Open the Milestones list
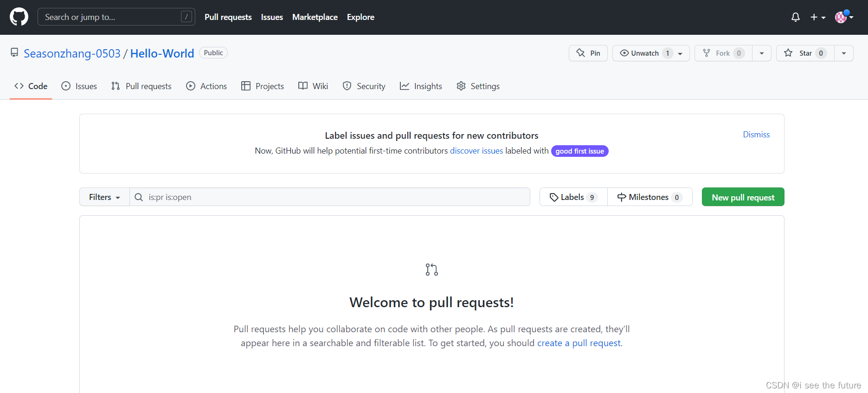Screen dimensions: 868x393 coord(650,197)
